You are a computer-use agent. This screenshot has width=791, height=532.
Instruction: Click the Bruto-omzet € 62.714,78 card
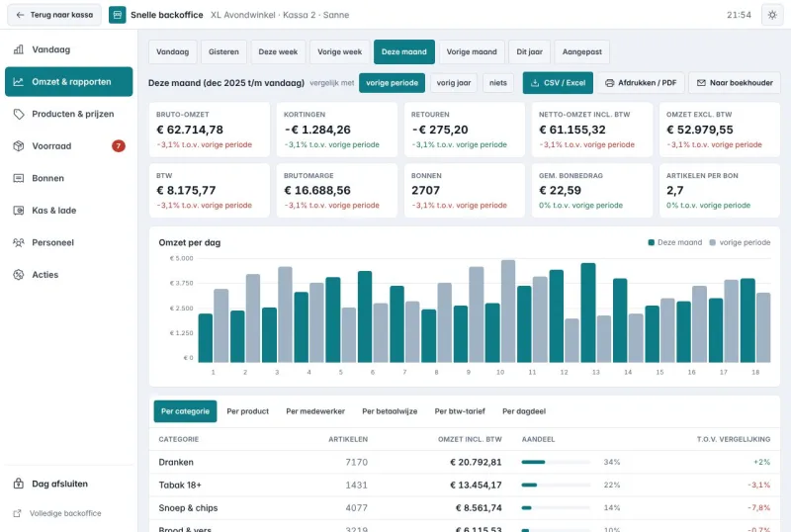[x=210, y=130]
